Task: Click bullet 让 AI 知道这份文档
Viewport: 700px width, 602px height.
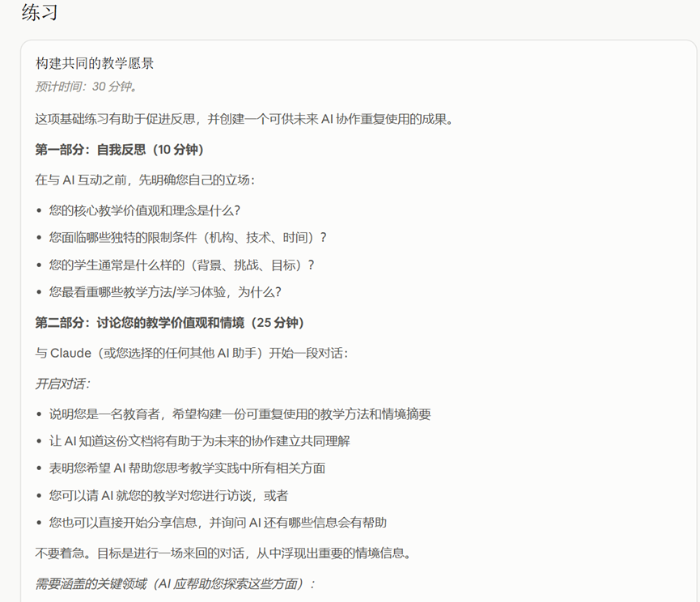Action: tap(200, 441)
